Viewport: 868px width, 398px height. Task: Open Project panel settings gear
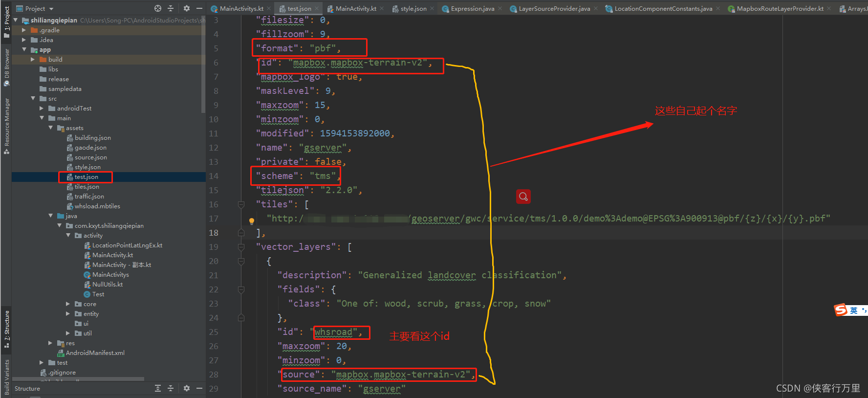(x=187, y=8)
